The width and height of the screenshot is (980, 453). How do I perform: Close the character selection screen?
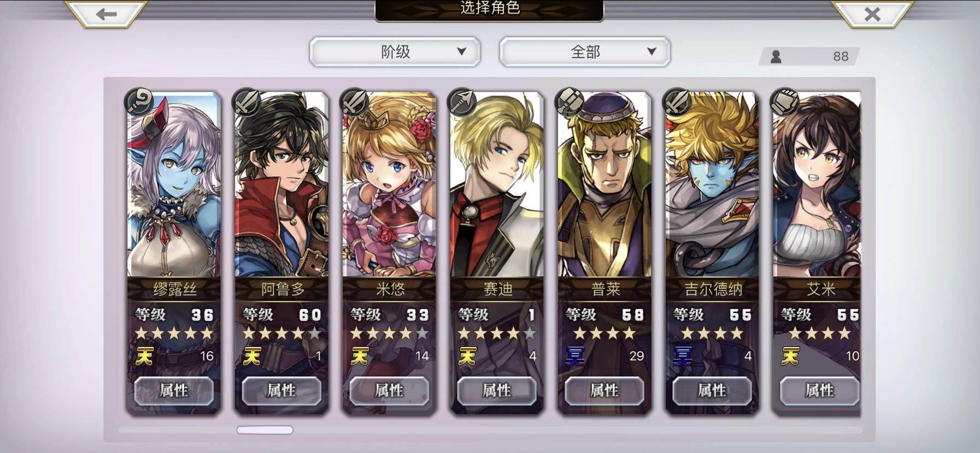[x=872, y=14]
